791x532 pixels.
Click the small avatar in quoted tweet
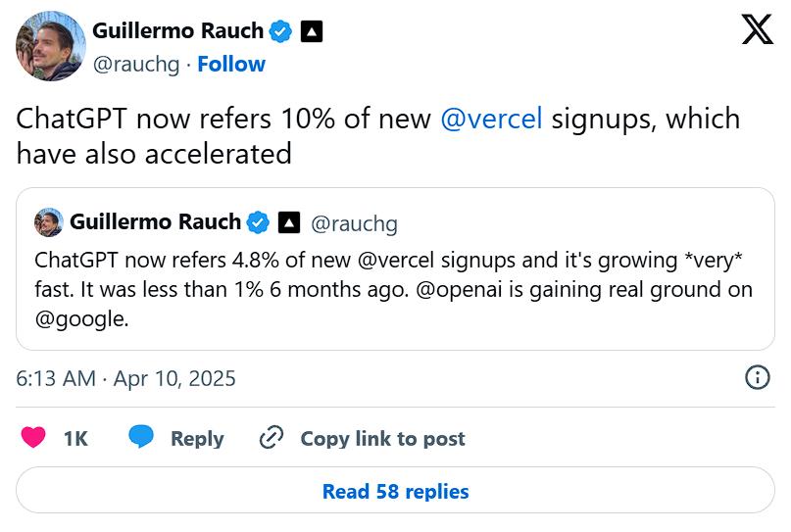click(49, 222)
